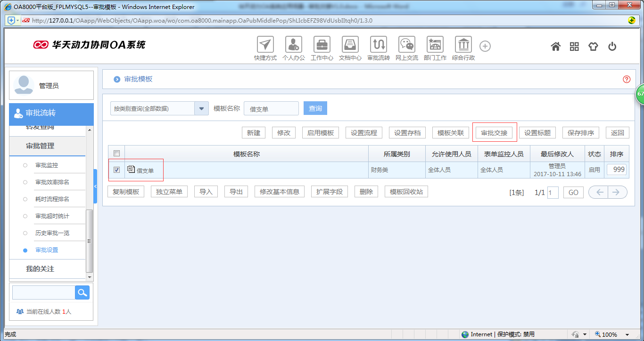Click the 审批交接 button
Image resolution: width=644 pixels, height=341 pixels.
coord(494,132)
